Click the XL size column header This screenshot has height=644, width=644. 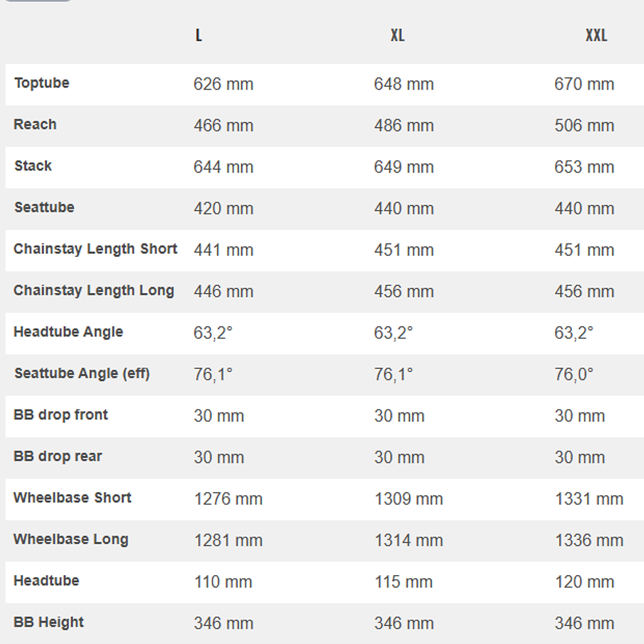point(397,35)
